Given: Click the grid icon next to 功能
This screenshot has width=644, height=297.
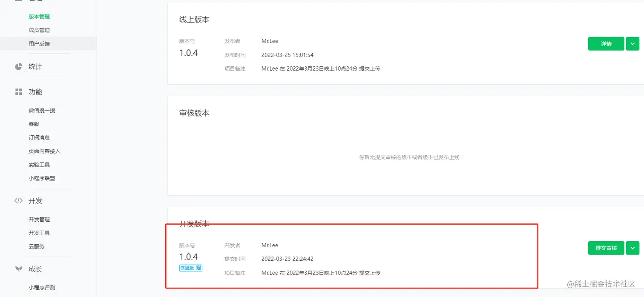Looking at the screenshot, I should pos(18,91).
